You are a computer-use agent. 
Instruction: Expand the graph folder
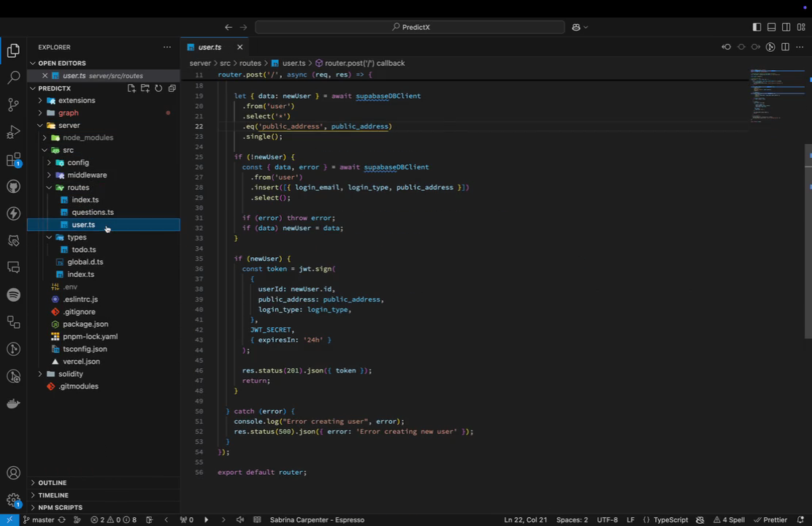pos(104,113)
